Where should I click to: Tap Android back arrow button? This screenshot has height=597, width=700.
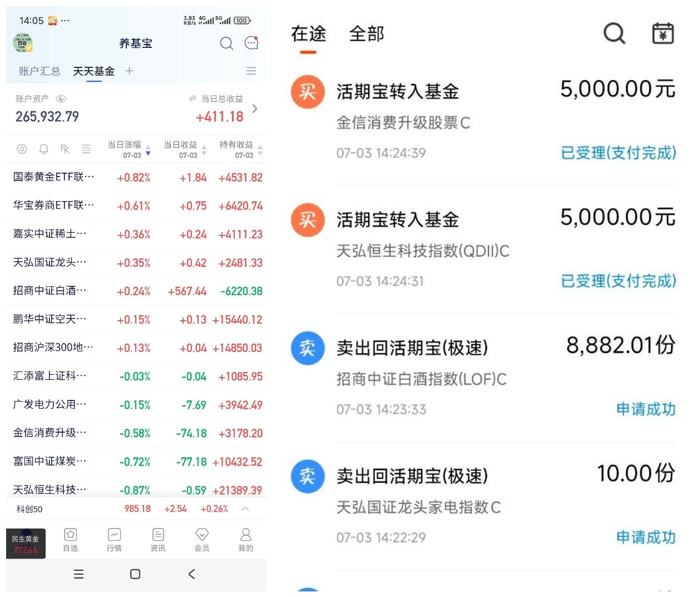191,574
